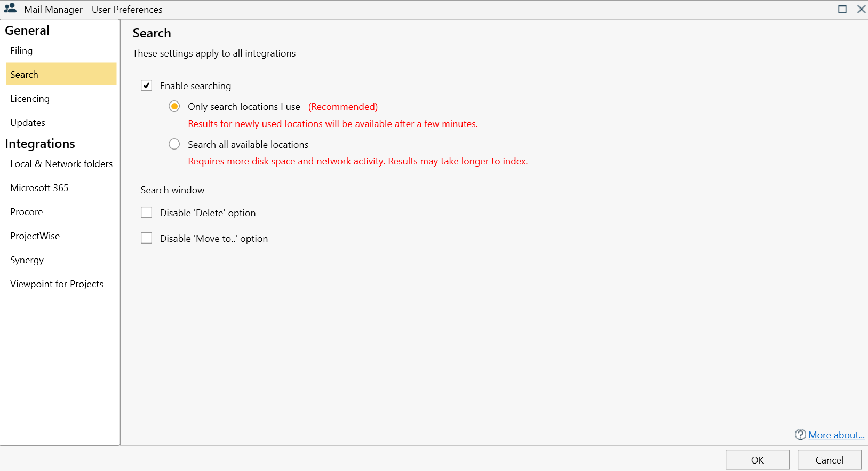
Task: Select Only search locations I use
Action: pos(174,106)
